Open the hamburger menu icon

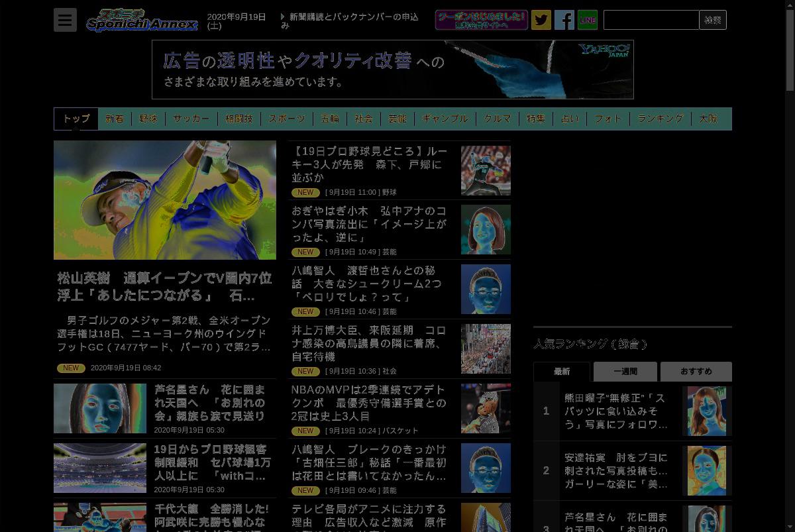[x=65, y=20]
